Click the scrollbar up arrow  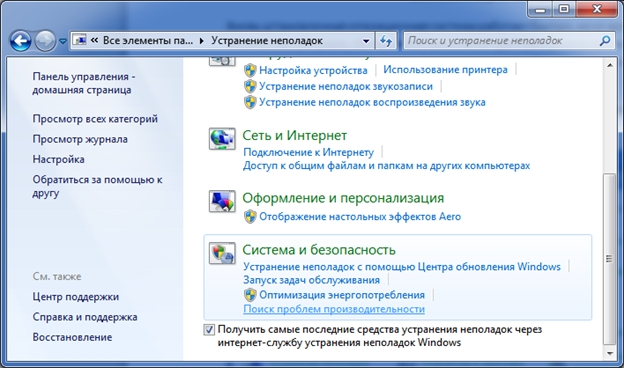(610, 65)
